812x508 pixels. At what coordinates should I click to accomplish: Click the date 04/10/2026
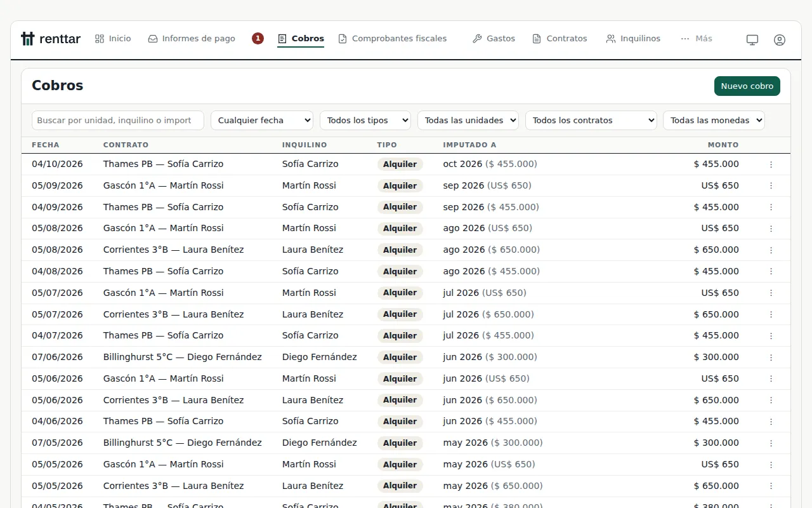(57, 164)
